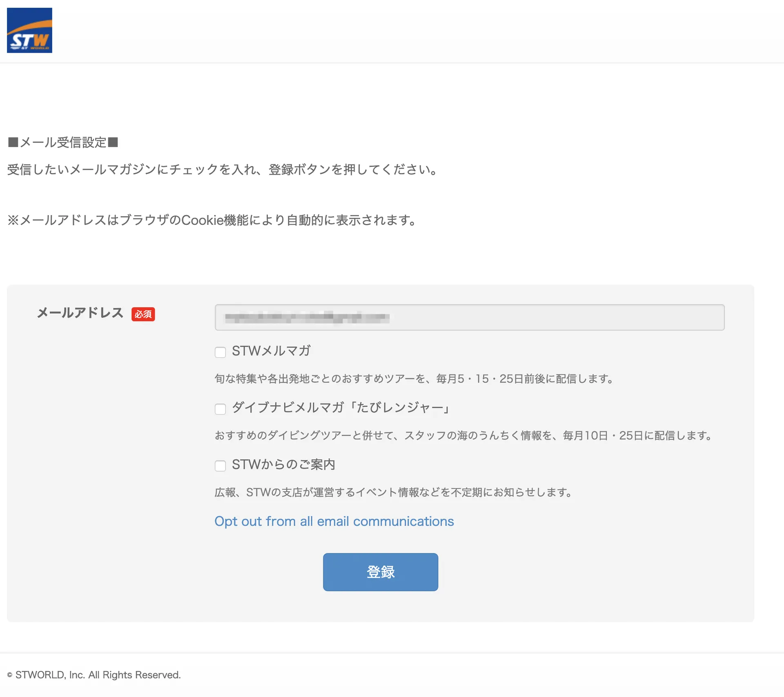Tick the STWからのご案内 checkbox

pos(220,466)
